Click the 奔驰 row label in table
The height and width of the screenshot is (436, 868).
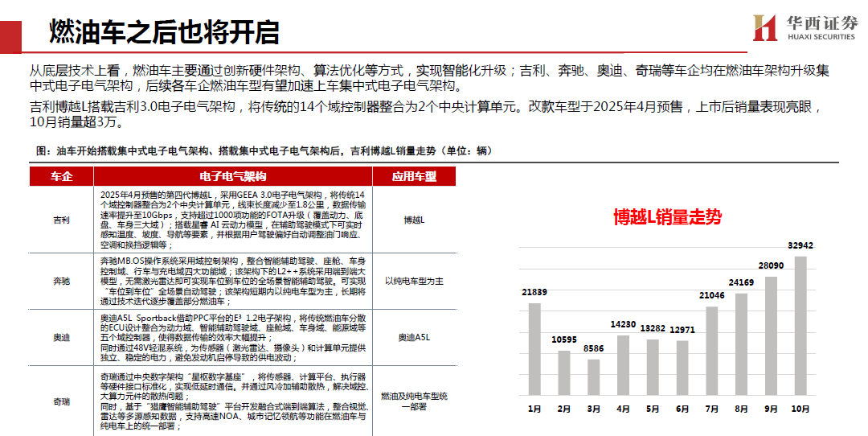point(61,281)
